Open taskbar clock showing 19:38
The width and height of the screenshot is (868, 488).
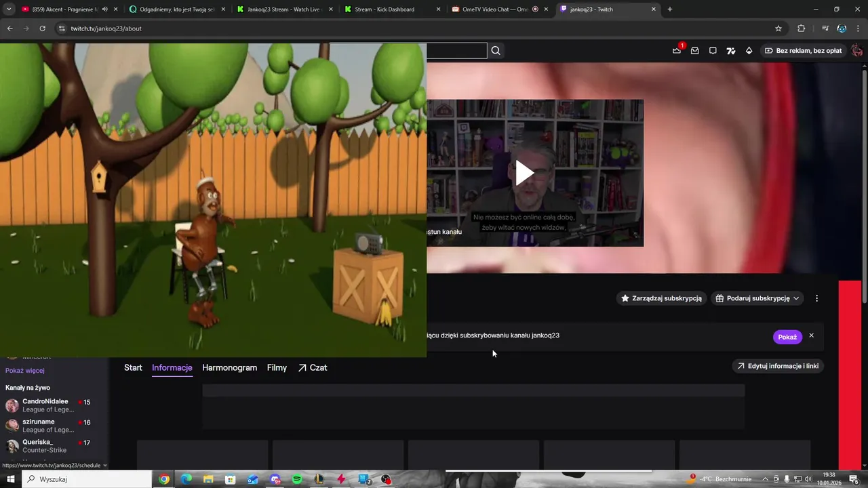pyautogui.click(x=829, y=479)
